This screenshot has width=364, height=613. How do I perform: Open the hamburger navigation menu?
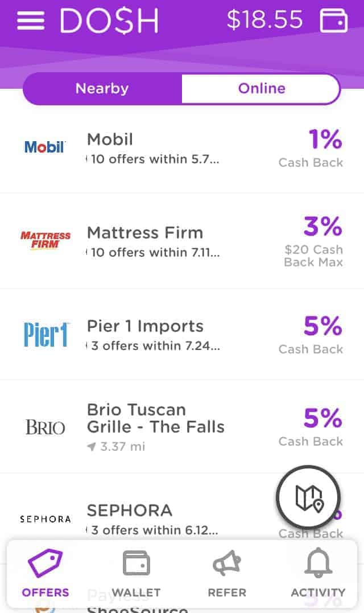tap(30, 19)
